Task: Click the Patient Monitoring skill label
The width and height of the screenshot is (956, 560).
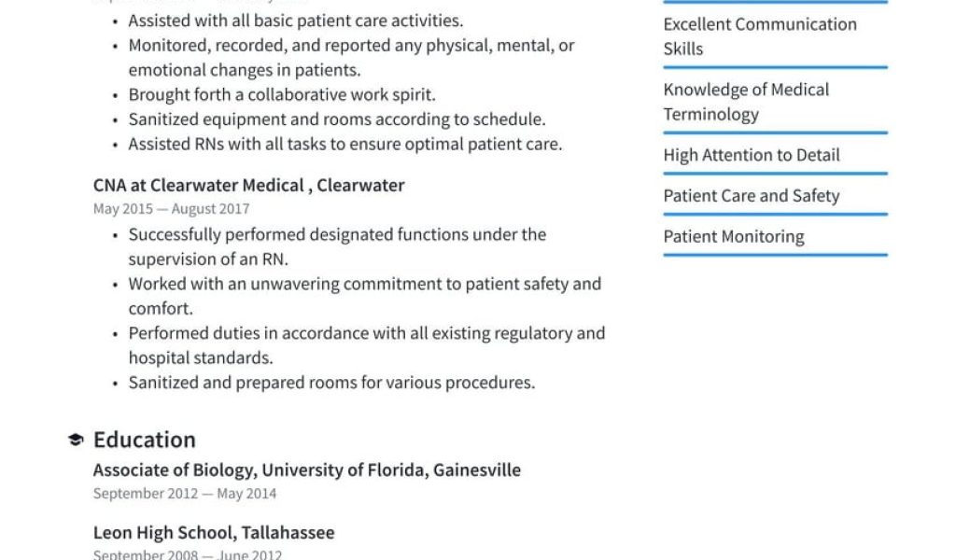Action: pos(734,236)
